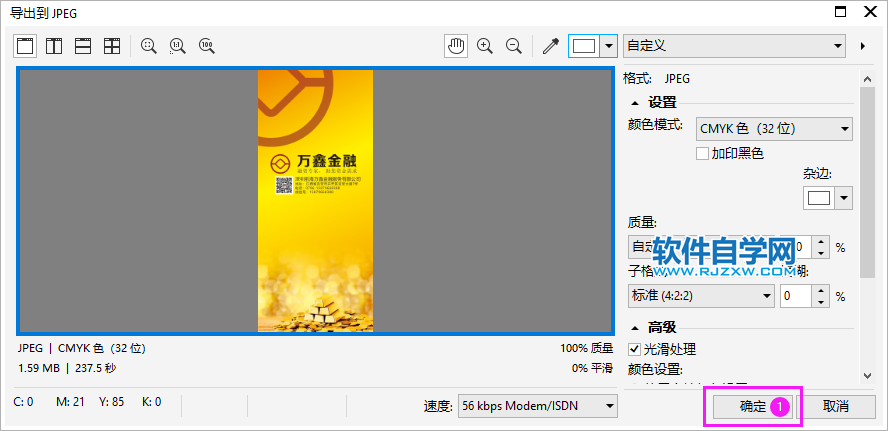Click the 确定 button
The width and height of the screenshot is (888, 431).
pyautogui.click(x=753, y=406)
